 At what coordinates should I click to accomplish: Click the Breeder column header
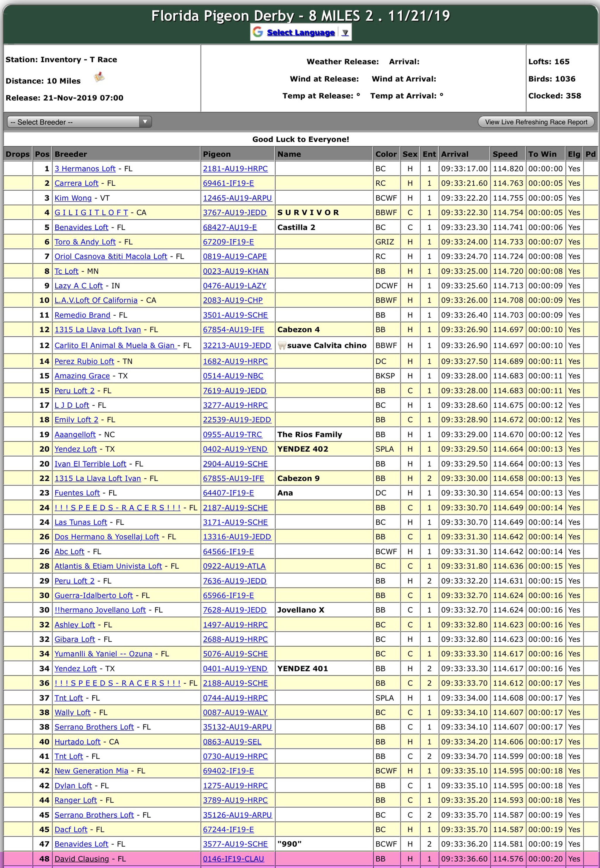71,154
